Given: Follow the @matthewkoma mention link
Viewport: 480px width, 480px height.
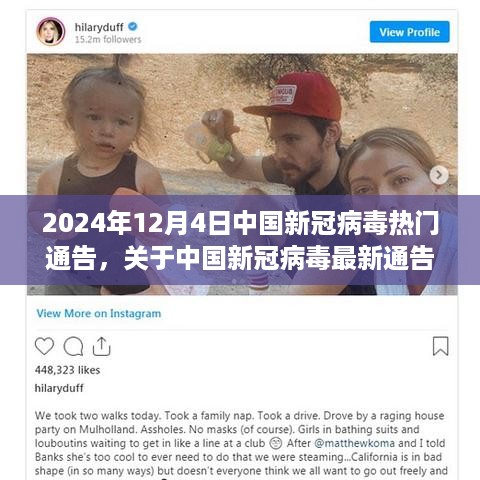Looking at the screenshot, I should tap(354, 443).
